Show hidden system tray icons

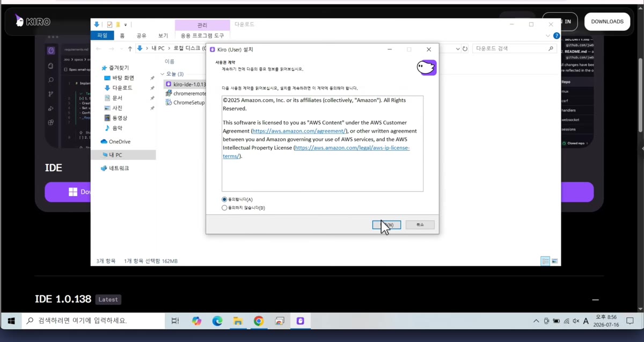point(536,321)
